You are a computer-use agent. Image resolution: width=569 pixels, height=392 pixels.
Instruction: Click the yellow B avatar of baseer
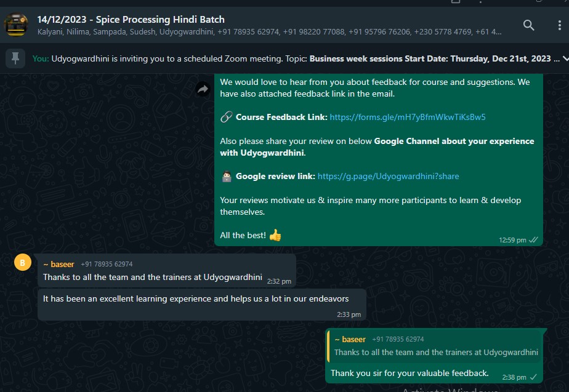[22, 263]
